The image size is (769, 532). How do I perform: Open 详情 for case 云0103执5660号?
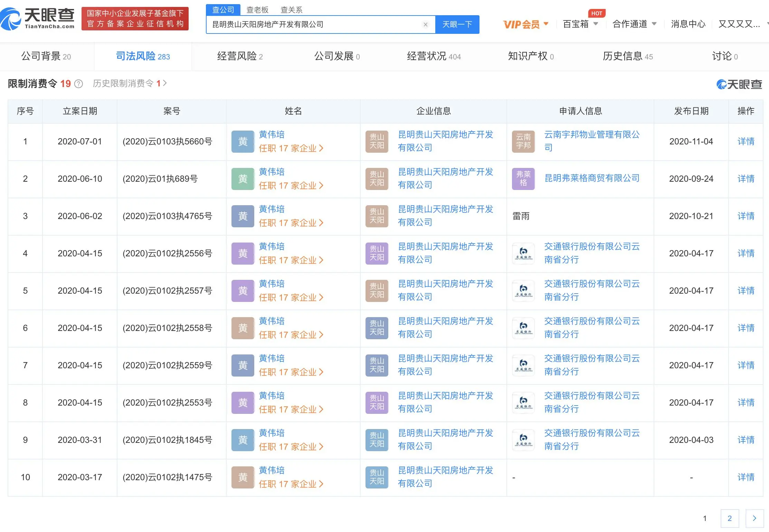[746, 142]
